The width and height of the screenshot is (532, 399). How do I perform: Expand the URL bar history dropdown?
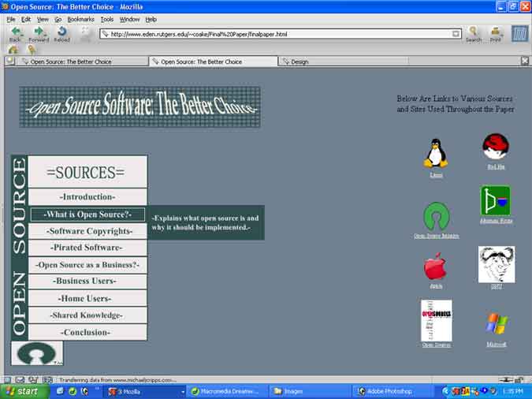(456, 34)
